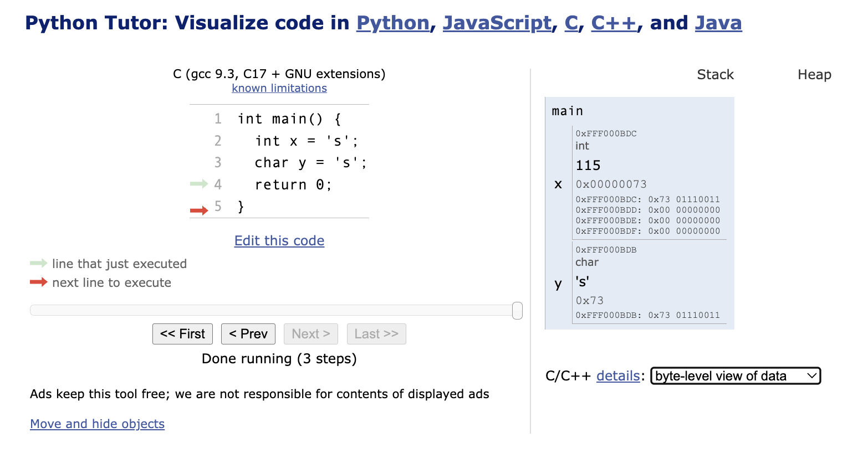Click the Edit this code link
Viewport: 868px width, 453px height.
pos(279,241)
